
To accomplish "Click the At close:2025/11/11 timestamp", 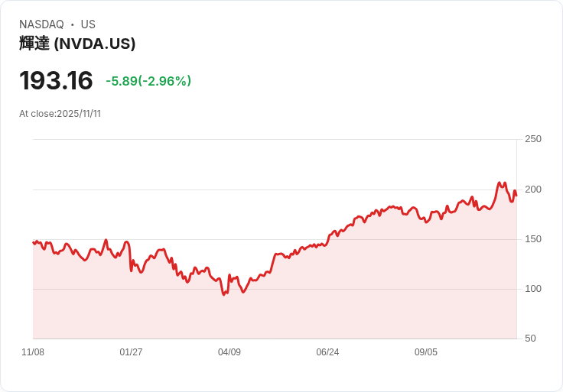I will point(60,114).
